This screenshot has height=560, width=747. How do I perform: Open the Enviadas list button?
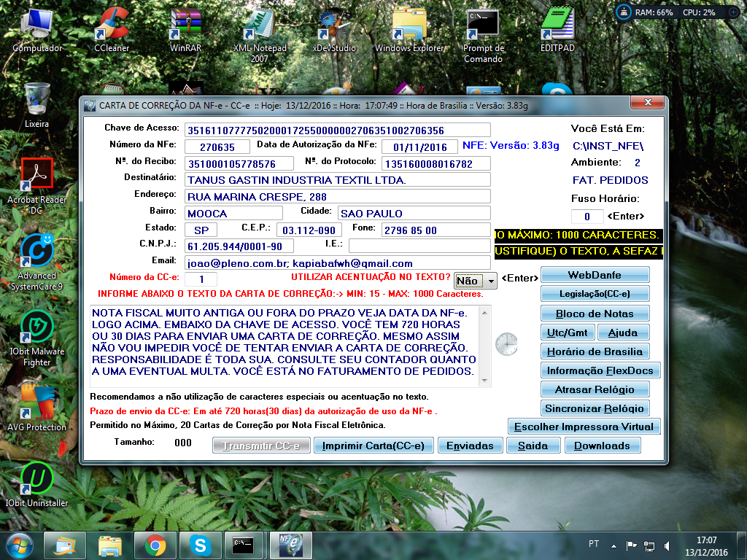coord(470,446)
